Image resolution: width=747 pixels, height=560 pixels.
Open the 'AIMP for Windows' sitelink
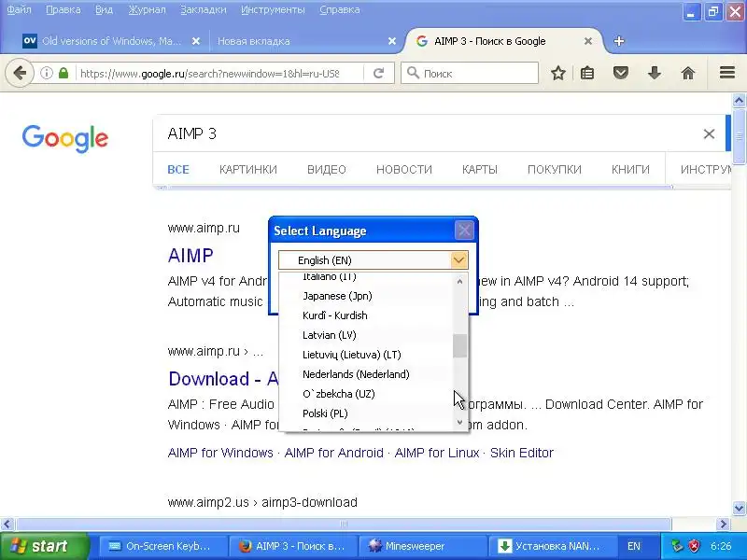click(x=220, y=453)
